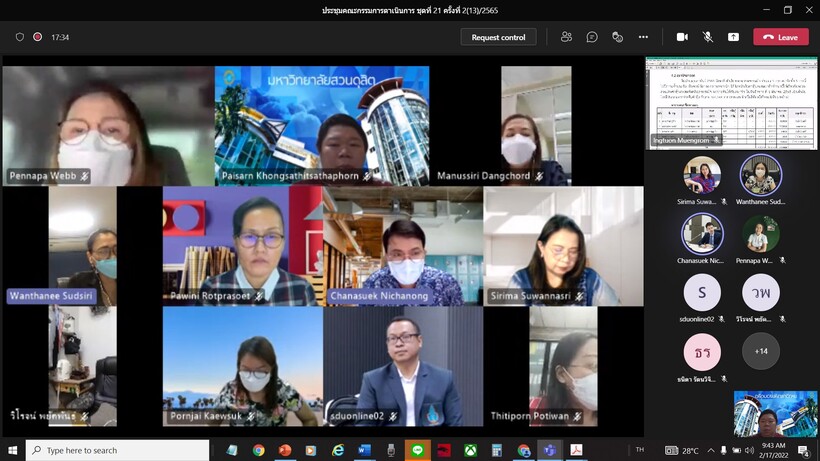
Task: Click the Request control button
Action: [498, 37]
